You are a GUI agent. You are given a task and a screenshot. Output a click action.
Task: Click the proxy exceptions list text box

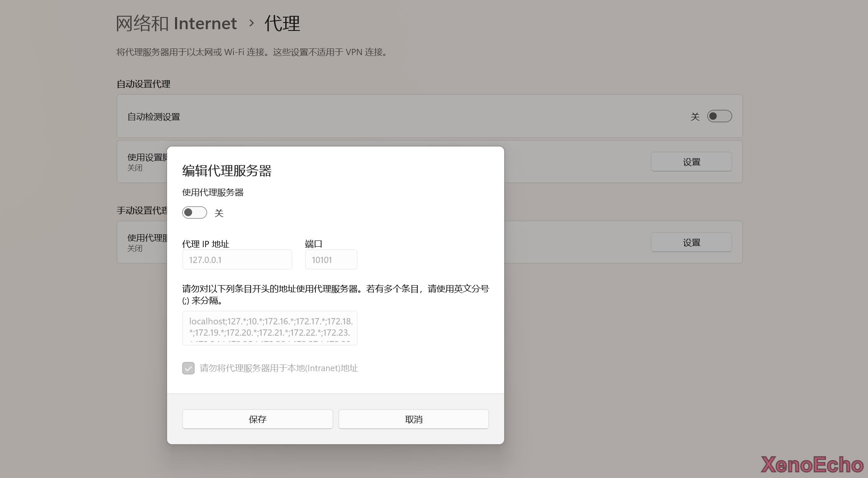coord(269,328)
